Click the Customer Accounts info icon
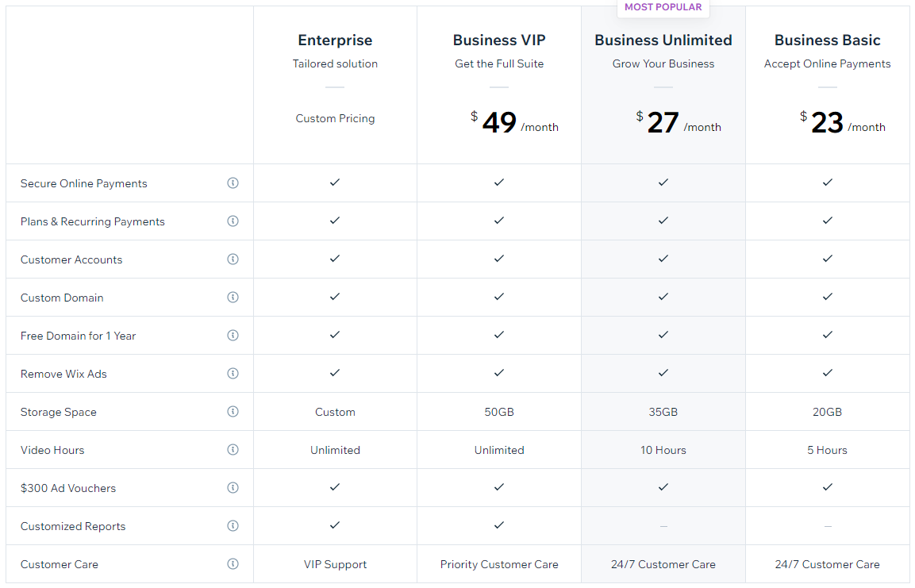Viewport: 915px width, 588px height. click(233, 259)
